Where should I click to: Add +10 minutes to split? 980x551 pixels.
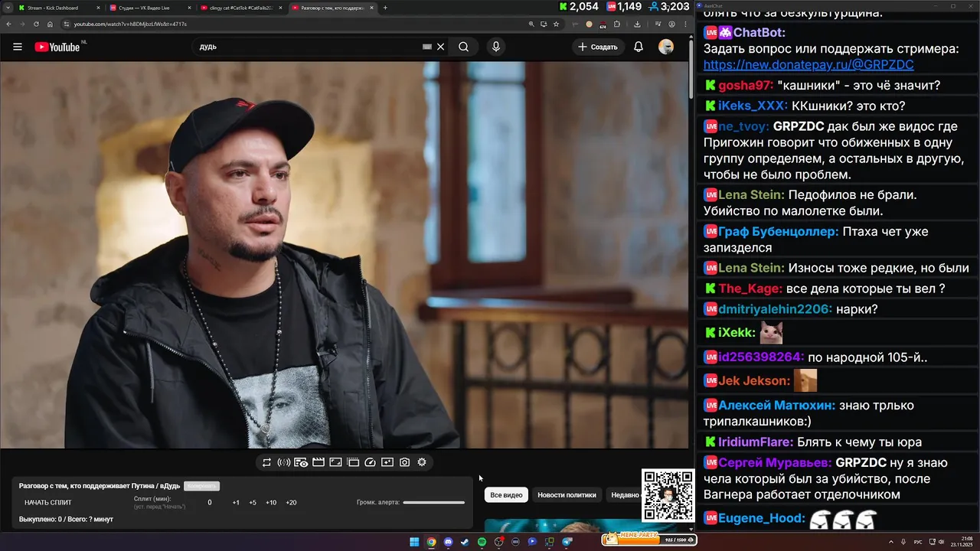(x=271, y=503)
